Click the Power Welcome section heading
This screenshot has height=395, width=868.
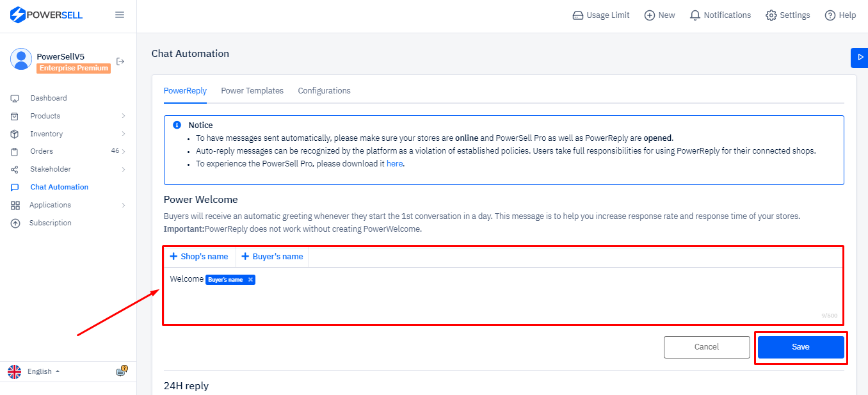click(201, 200)
